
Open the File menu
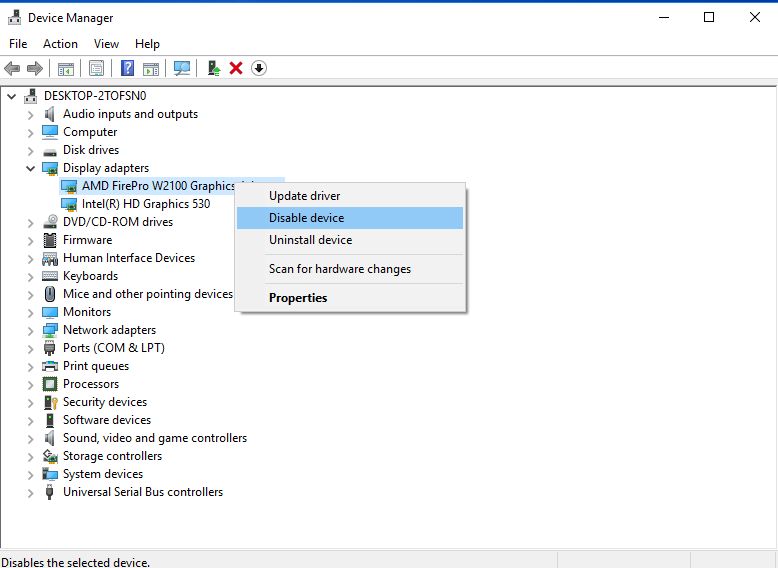pos(18,44)
